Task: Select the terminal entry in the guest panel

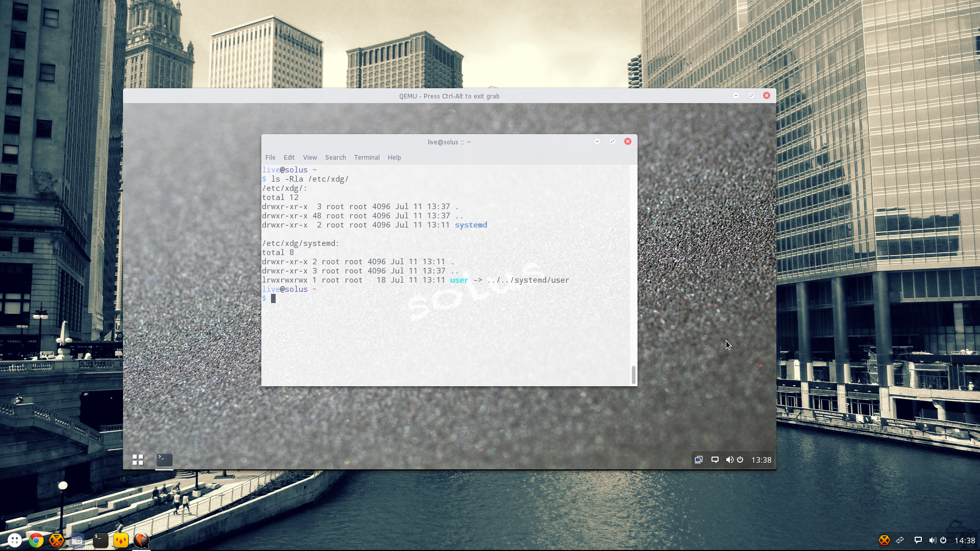Action: [164, 460]
